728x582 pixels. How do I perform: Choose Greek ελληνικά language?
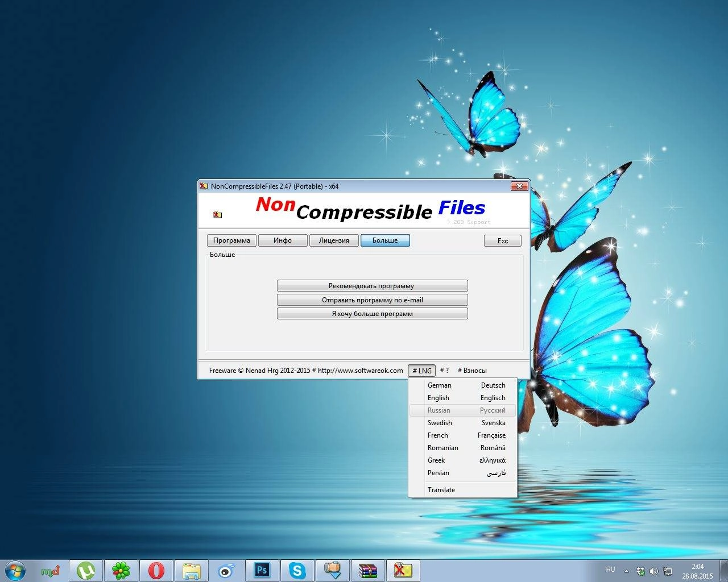[462, 460]
